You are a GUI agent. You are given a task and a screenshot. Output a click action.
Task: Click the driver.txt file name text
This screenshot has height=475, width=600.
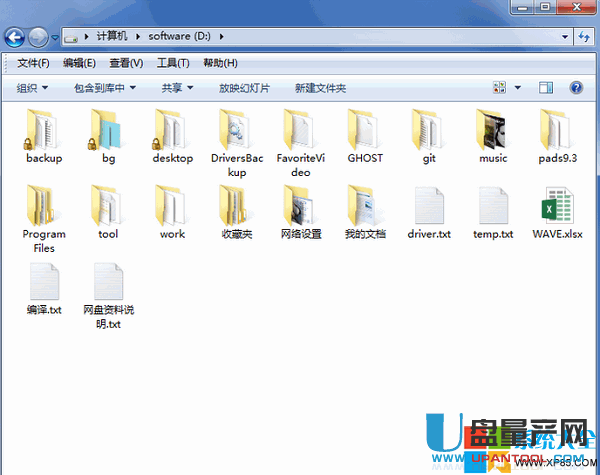[429, 234]
